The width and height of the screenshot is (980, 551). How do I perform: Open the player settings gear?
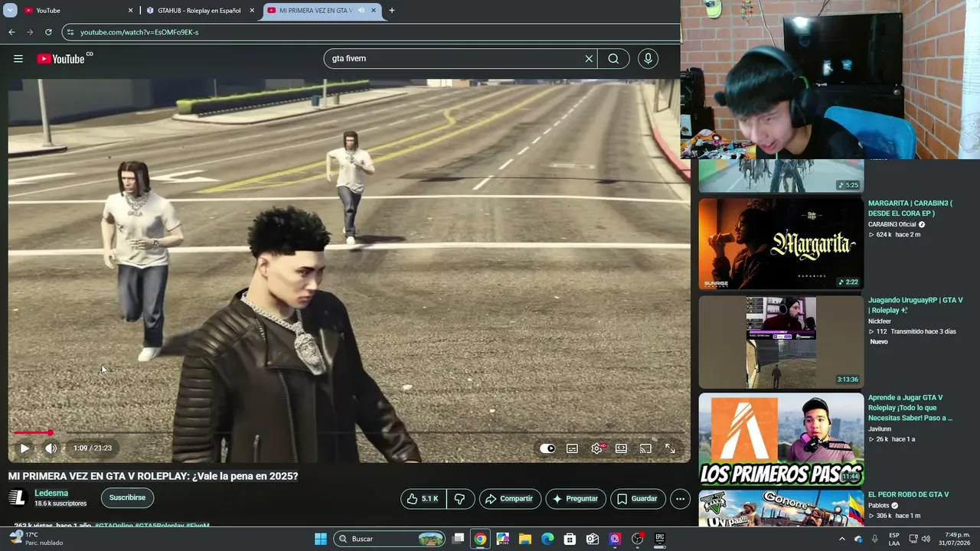596,448
